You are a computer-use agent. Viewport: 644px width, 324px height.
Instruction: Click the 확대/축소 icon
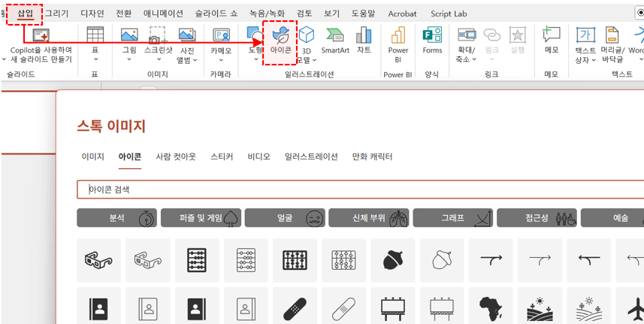(467, 35)
